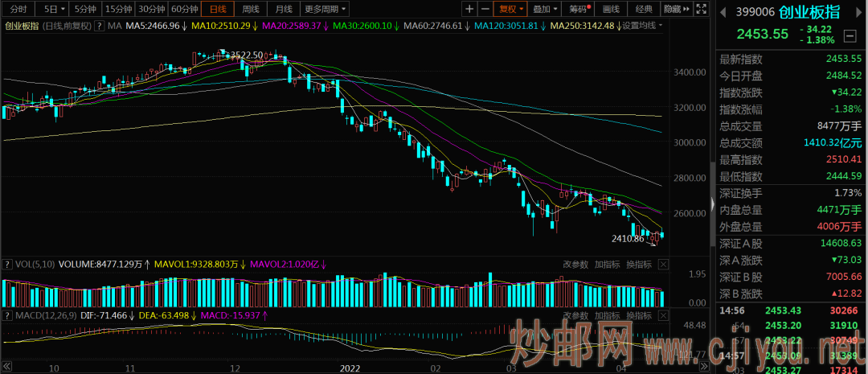
Task: Close the VOL indicator panel
Action: click(x=662, y=264)
